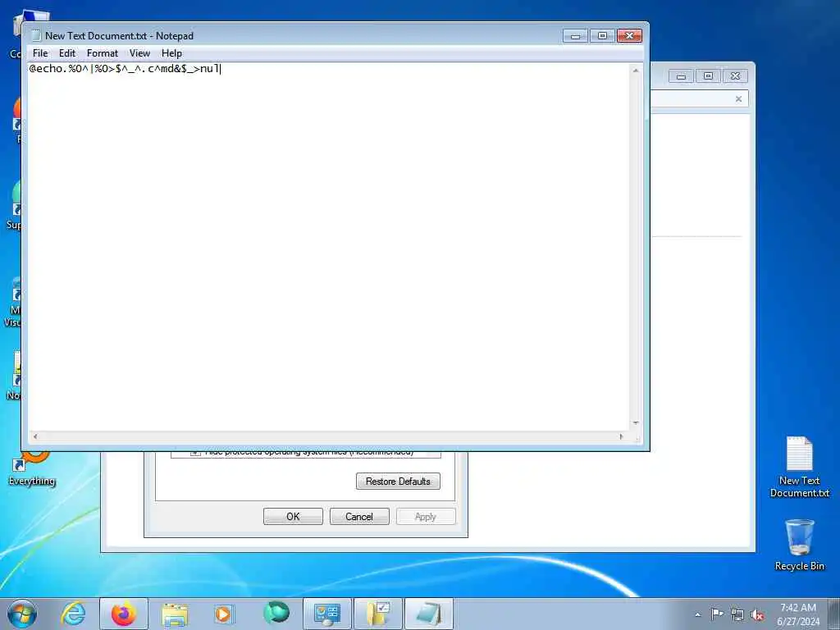The height and width of the screenshot is (630, 840).
Task: Show hidden system tray icons
Action: tap(697, 614)
